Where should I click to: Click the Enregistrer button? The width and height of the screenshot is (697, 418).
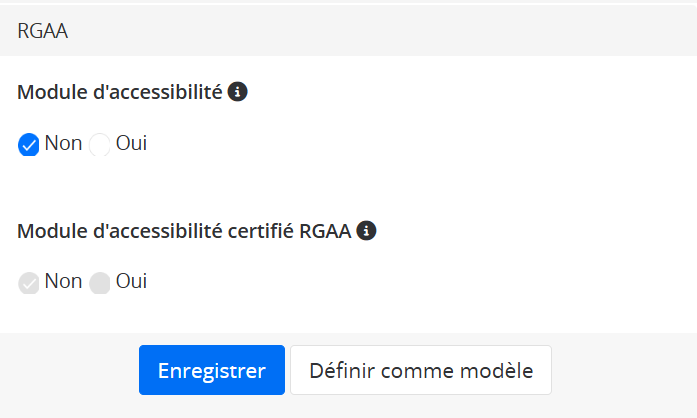(212, 370)
